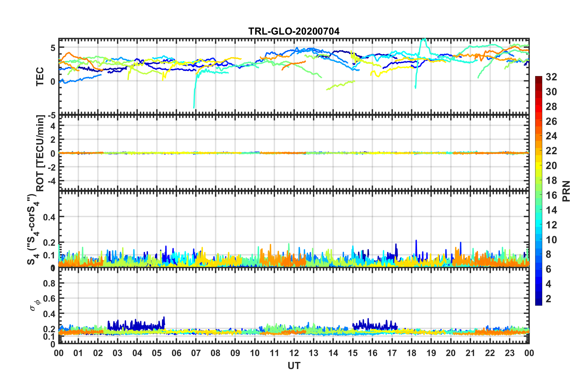
Task: Select UT axis tick label 17
Action: [x=392, y=353]
